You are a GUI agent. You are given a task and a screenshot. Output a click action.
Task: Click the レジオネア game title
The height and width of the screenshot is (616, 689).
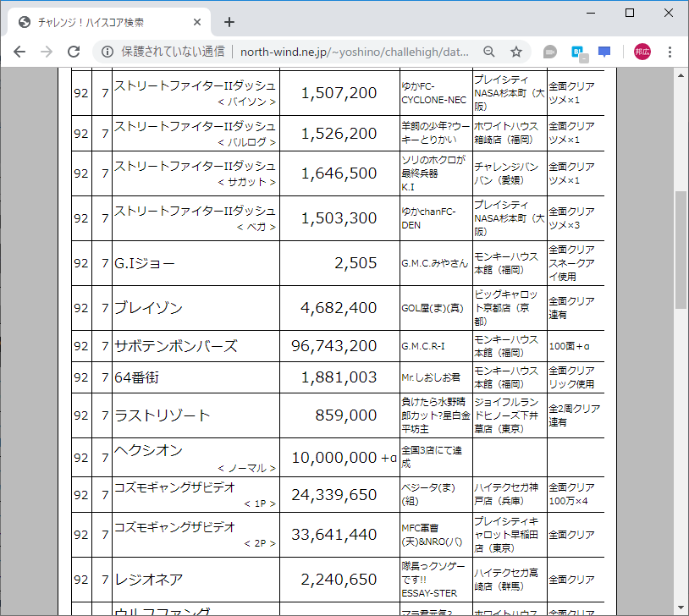[x=148, y=580]
